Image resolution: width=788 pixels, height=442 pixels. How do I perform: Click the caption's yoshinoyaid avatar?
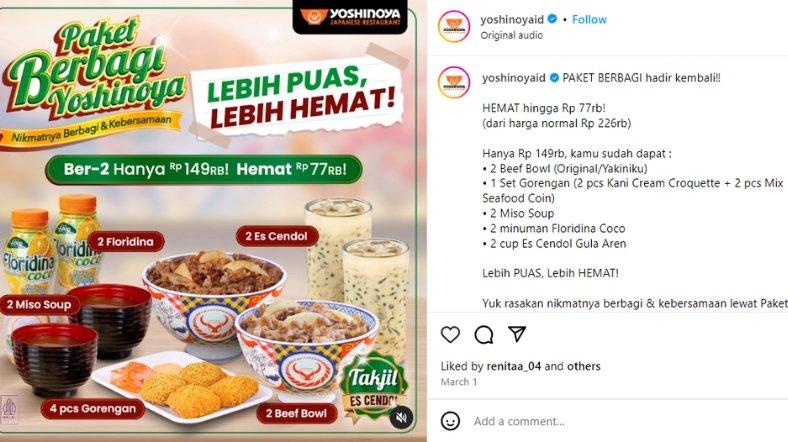(x=454, y=82)
